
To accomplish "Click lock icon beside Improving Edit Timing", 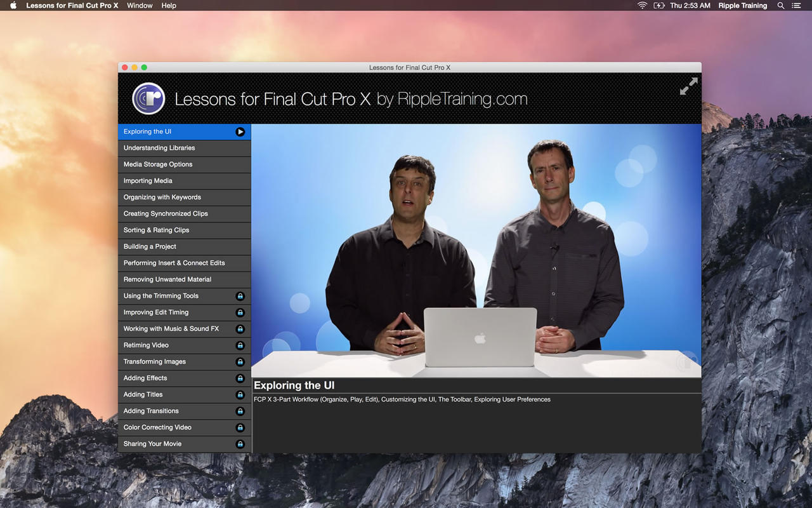I will coord(240,312).
